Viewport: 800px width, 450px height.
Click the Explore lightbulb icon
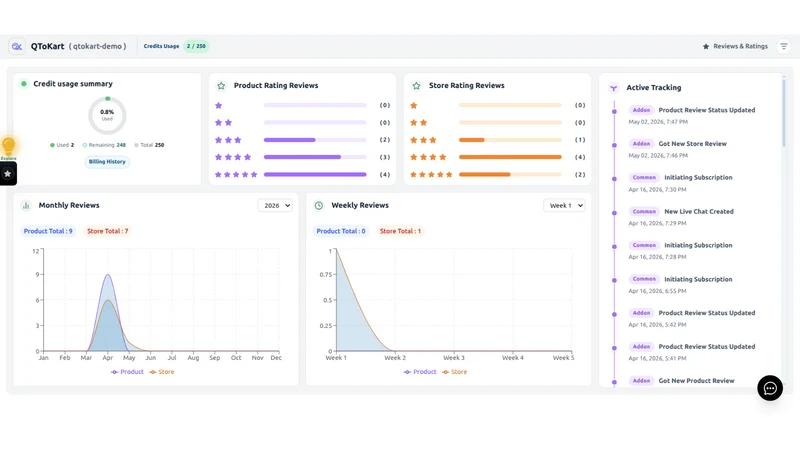[8, 147]
